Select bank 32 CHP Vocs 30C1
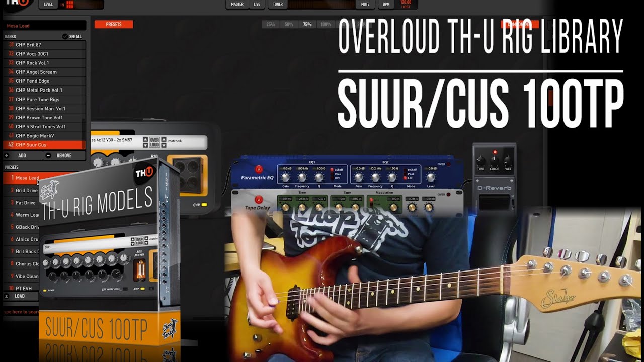The image size is (644, 362). 44,54
